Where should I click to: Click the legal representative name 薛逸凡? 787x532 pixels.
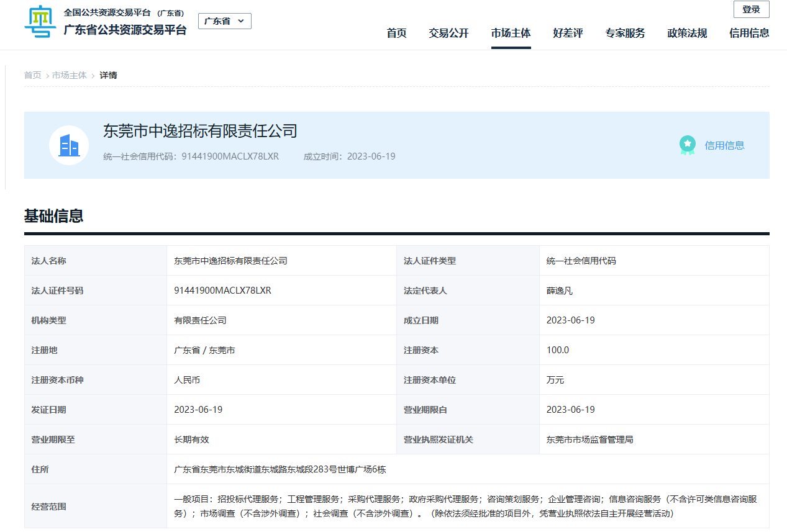(x=559, y=291)
